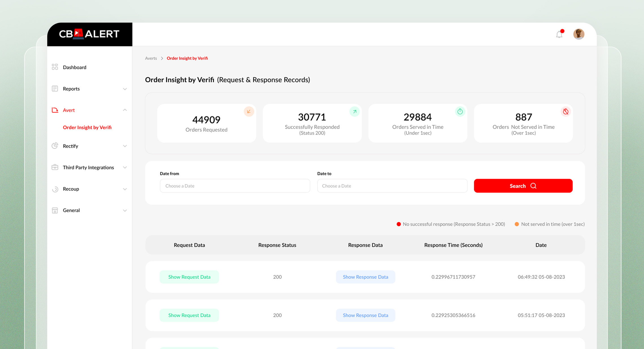The image size is (644, 349).
Task: Click response time 0.22925305366516
Action: pyautogui.click(x=453, y=315)
